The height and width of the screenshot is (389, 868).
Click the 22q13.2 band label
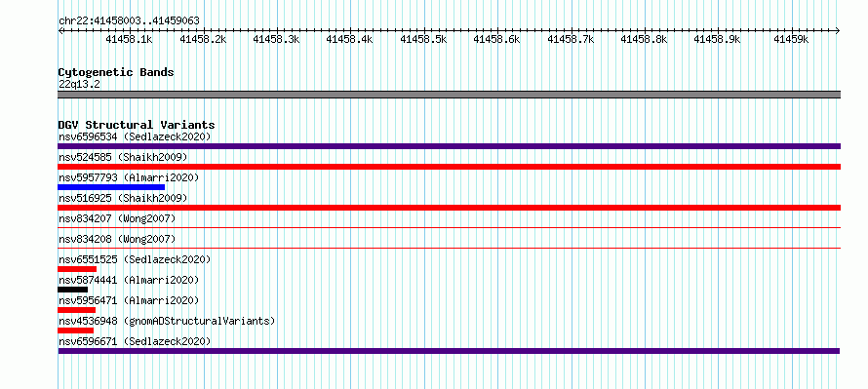[79, 85]
